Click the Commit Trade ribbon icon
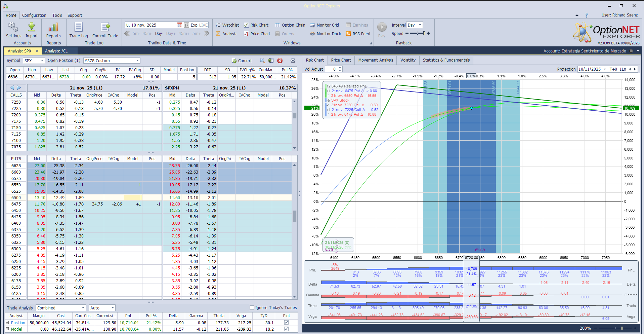 (105, 27)
